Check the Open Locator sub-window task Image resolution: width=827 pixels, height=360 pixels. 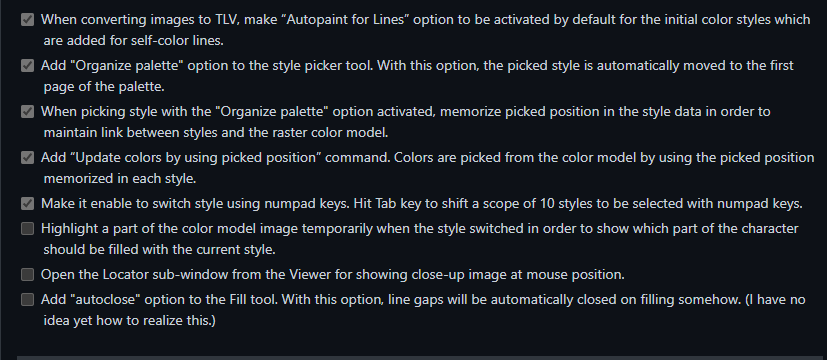(27, 275)
